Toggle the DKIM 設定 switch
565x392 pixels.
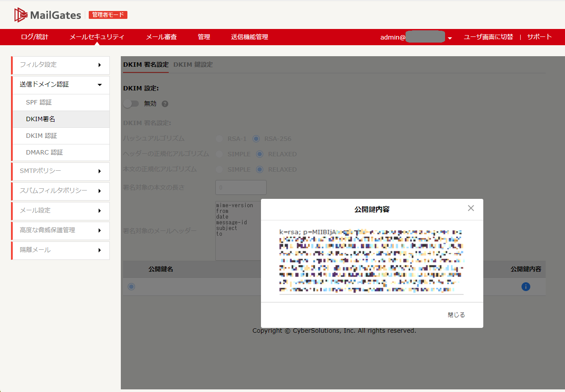pyautogui.click(x=131, y=104)
